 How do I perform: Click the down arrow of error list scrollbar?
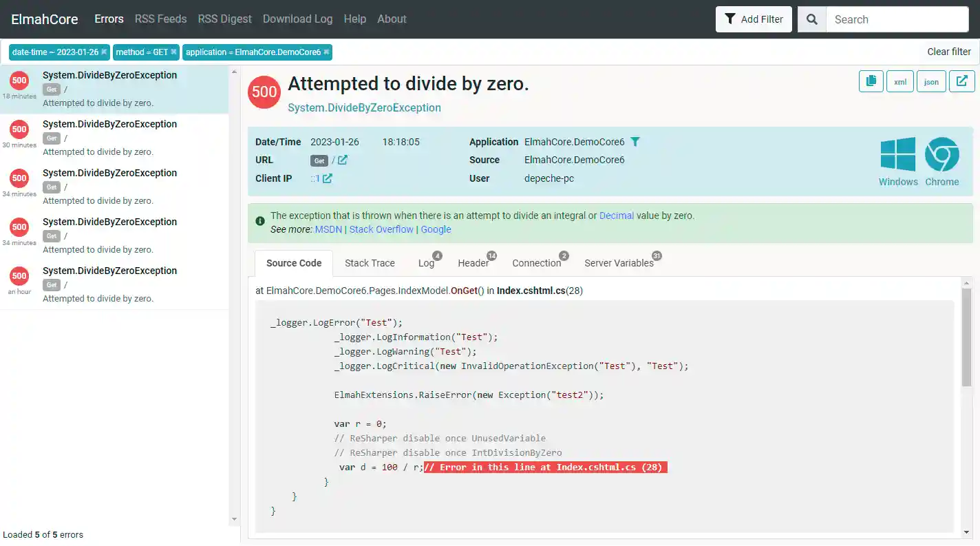click(x=235, y=519)
